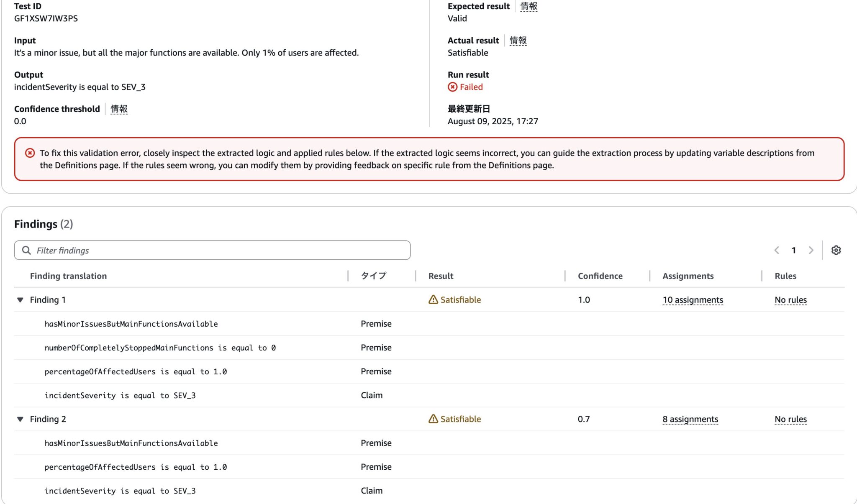Click the next page arrow

pyautogui.click(x=811, y=250)
